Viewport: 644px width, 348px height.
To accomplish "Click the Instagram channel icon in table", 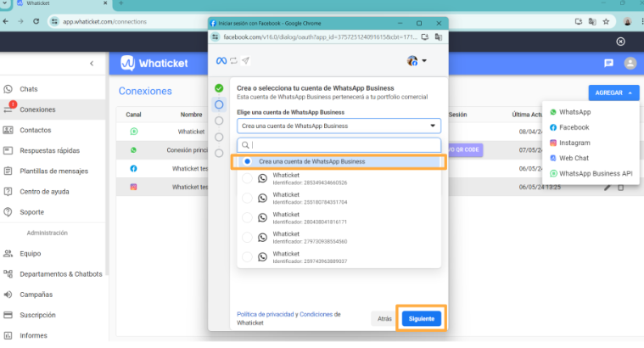I will point(133,187).
